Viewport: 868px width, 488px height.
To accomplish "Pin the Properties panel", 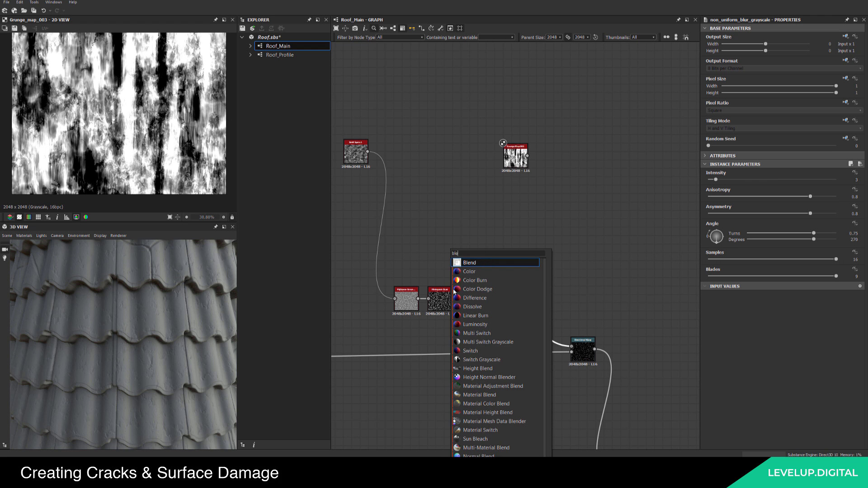I will [847, 19].
